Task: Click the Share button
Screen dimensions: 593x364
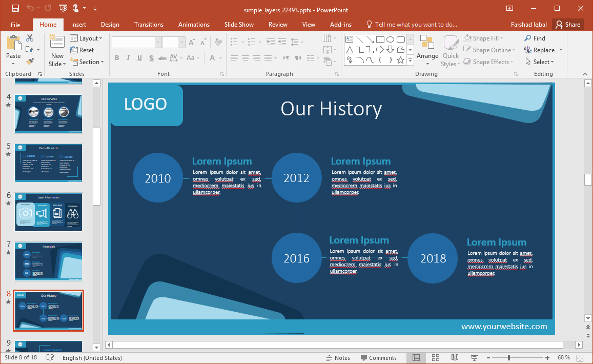Action: tap(568, 25)
